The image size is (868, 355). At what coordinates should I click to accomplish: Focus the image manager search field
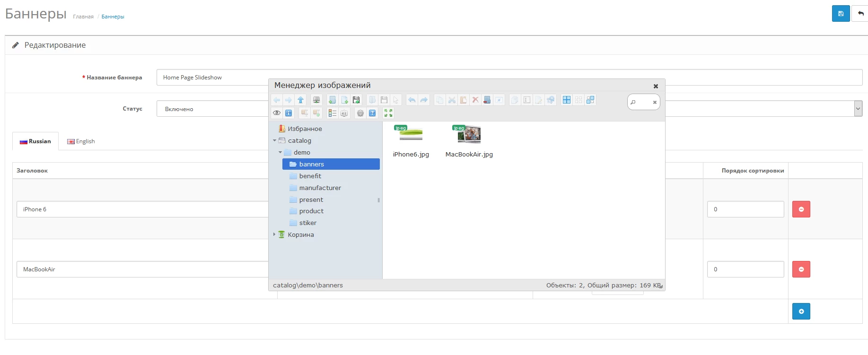[643, 102]
